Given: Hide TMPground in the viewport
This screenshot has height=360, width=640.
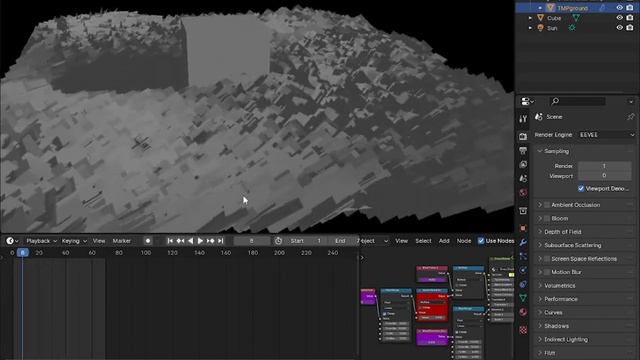Looking at the screenshot, I should pyautogui.click(x=620, y=8).
